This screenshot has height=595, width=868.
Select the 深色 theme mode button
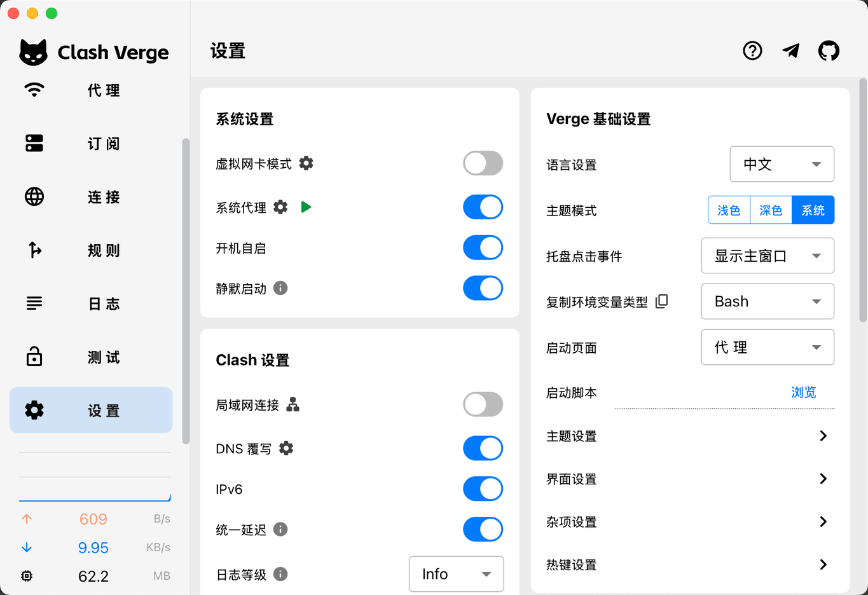click(x=771, y=210)
